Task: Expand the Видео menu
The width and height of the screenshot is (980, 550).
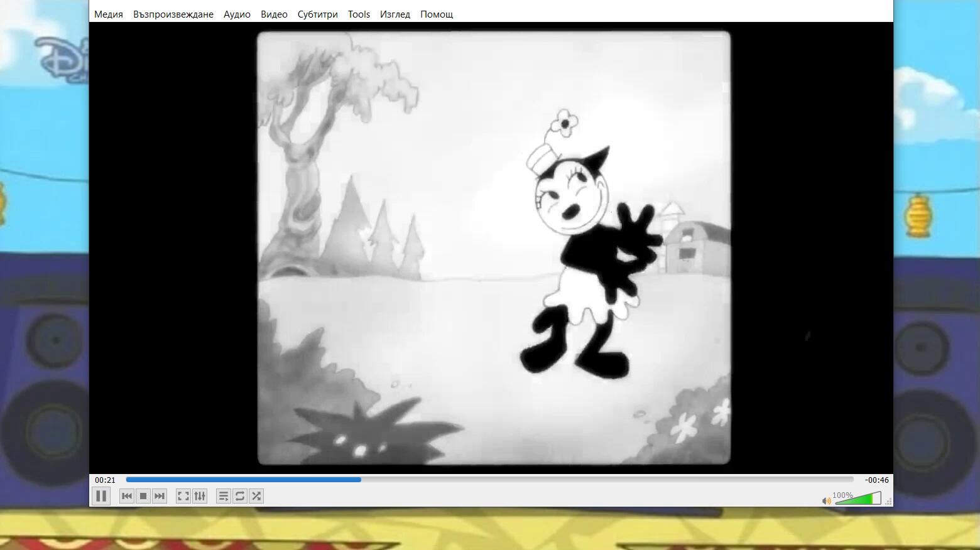Action: click(x=274, y=14)
